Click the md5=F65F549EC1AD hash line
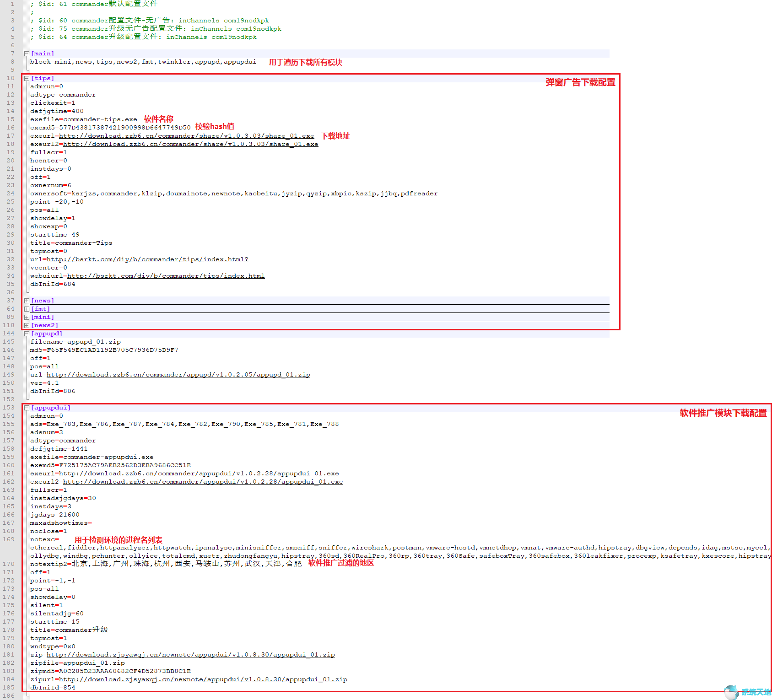 point(104,350)
